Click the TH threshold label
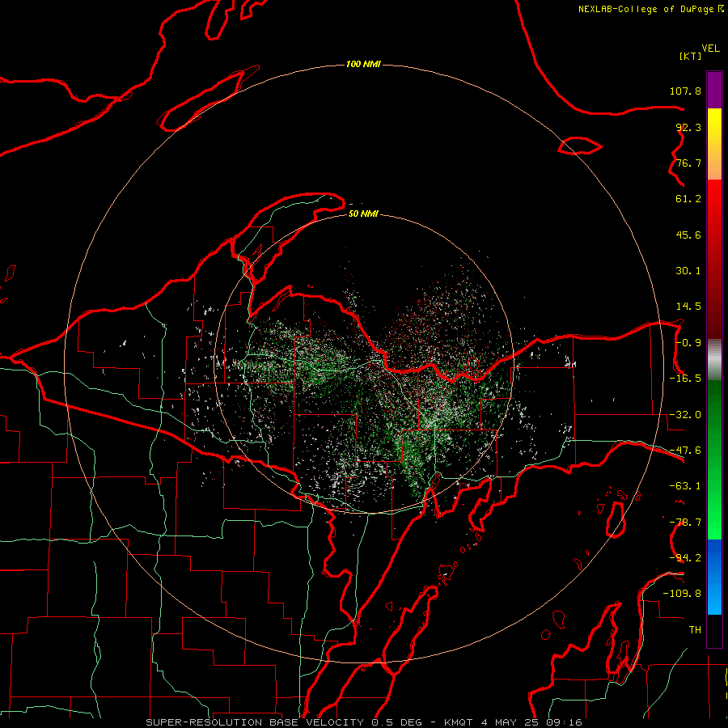 click(x=695, y=629)
